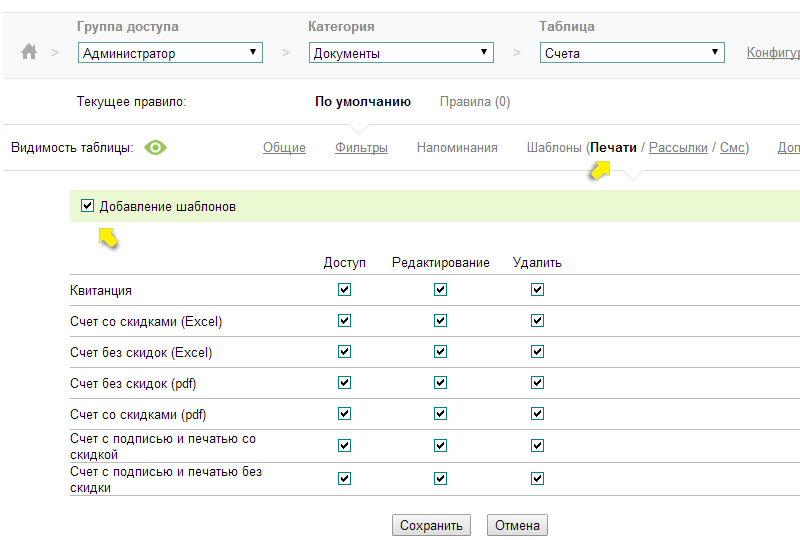Toggle table visibility eye icon
800x540 pixels.
tap(155, 148)
